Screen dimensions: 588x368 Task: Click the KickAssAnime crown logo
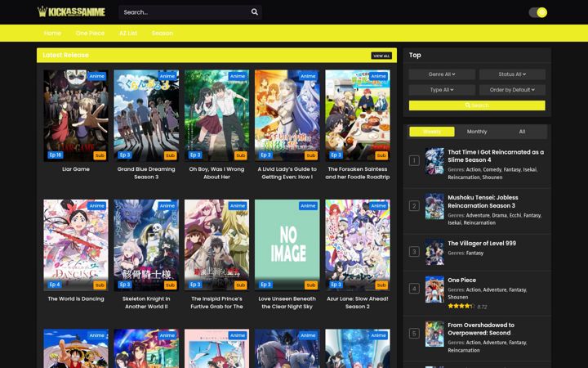[71, 12]
